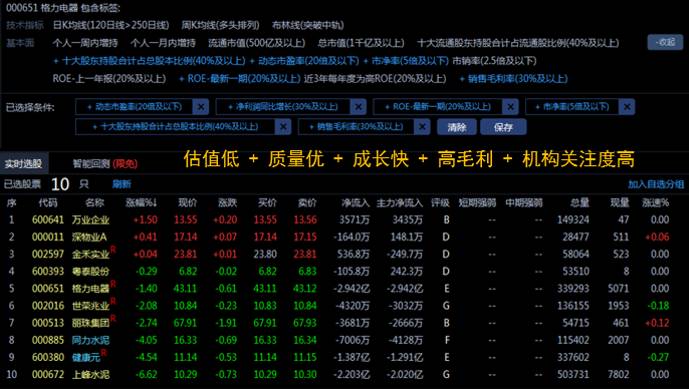Click 加入自选分组 link
Viewport: 689px width, 389px height.
click(x=656, y=185)
